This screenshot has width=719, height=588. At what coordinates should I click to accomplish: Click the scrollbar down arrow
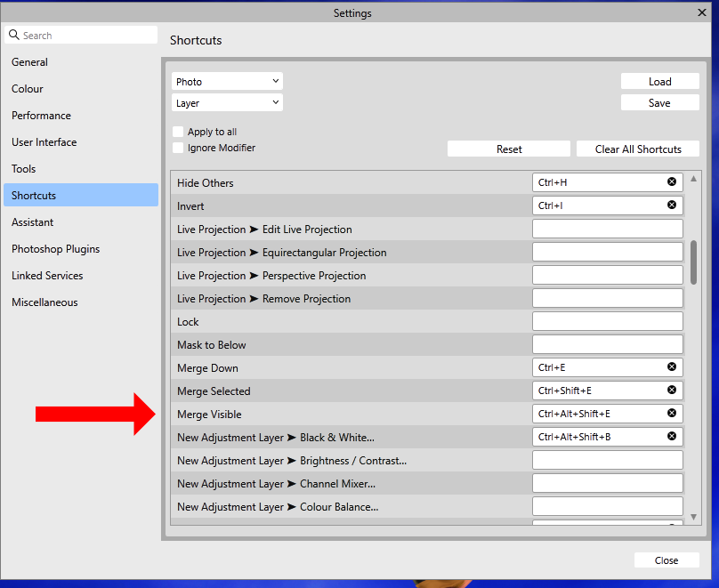[x=694, y=515]
